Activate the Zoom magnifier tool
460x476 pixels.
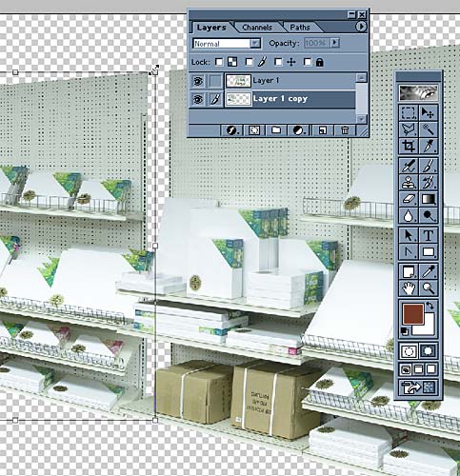429,288
